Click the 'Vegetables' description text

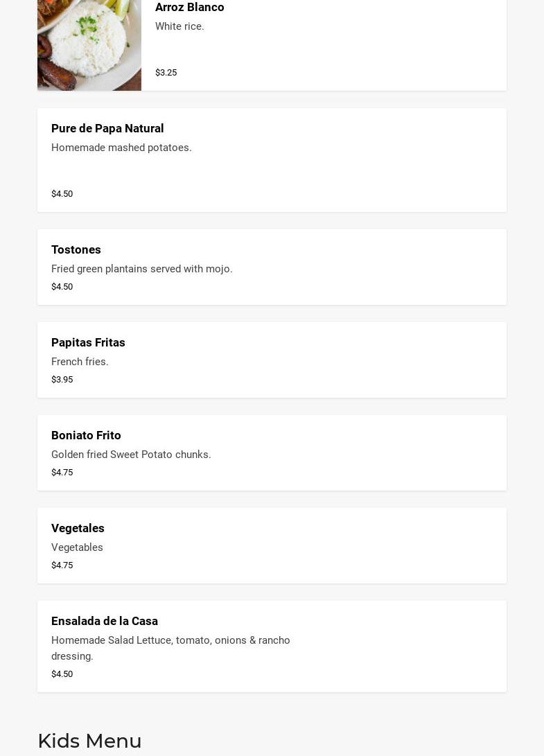point(77,547)
